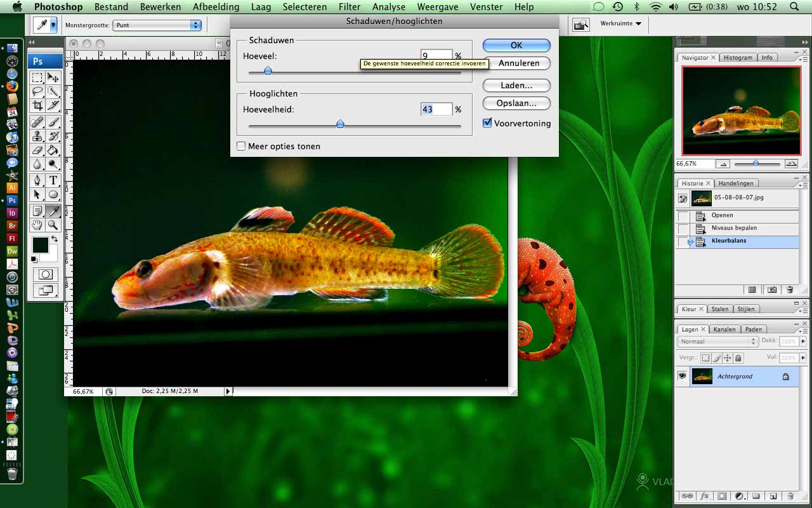This screenshot has width=812, height=508.
Task: Open the Filter menu
Action: tap(350, 7)
